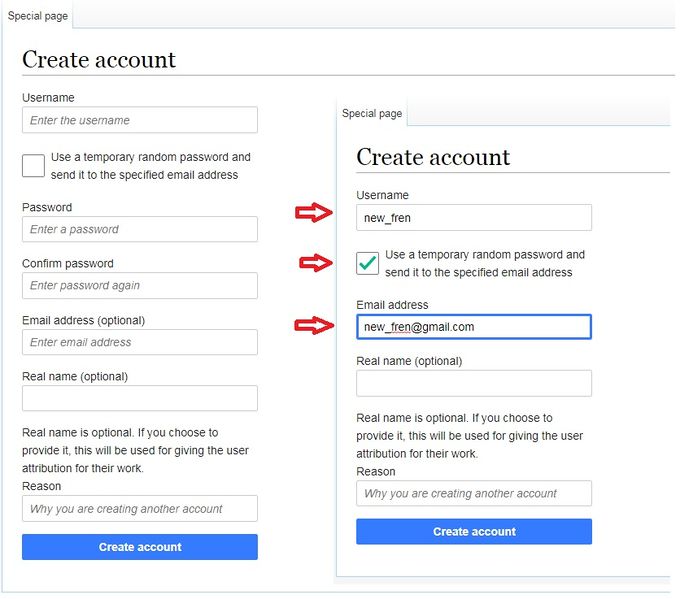Image resolution: width=680 pixels, height=599 pixels.
Task: Enable the unchecked temporary random password checkbox
Action: (x=33, y=166)
